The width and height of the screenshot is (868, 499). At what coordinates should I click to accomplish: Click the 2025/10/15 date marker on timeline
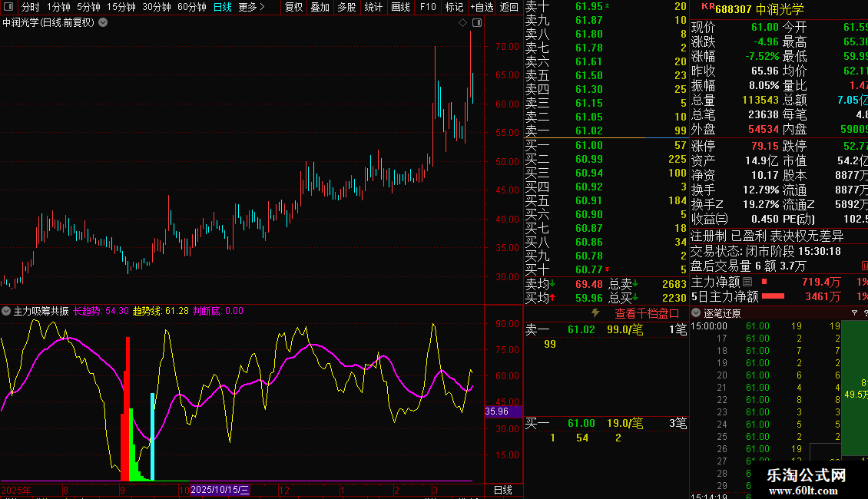coord(220,490)
